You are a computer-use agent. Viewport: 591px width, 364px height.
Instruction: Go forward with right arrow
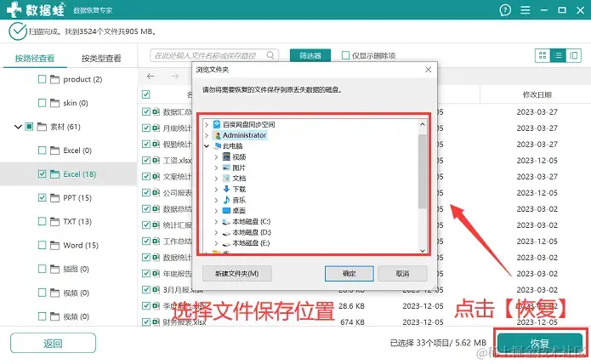click(174, 76)
